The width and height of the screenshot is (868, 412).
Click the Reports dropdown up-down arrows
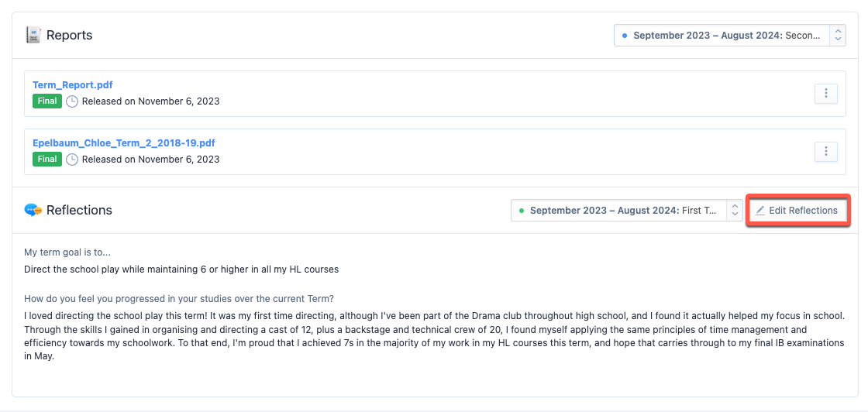point(838,36)
